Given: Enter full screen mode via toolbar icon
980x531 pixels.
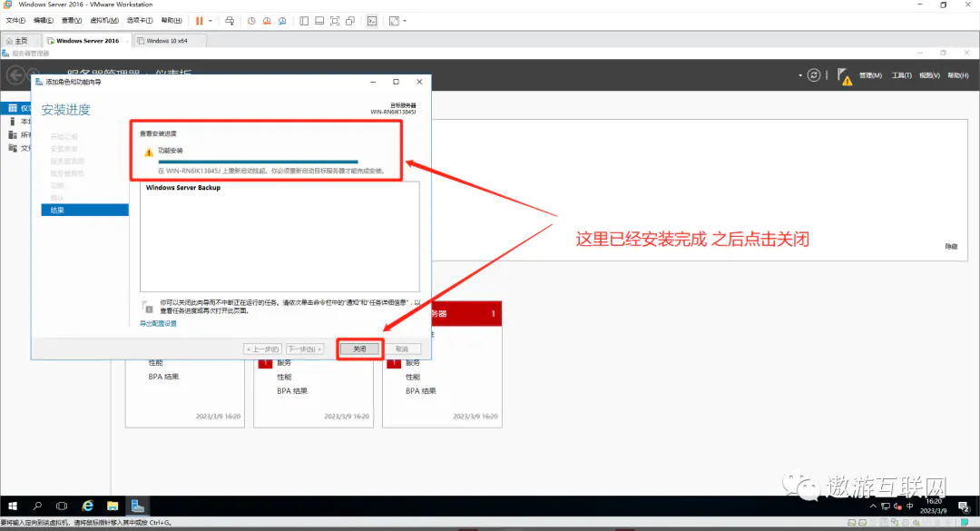Looking at the screenshot, I should click(335, 21).
